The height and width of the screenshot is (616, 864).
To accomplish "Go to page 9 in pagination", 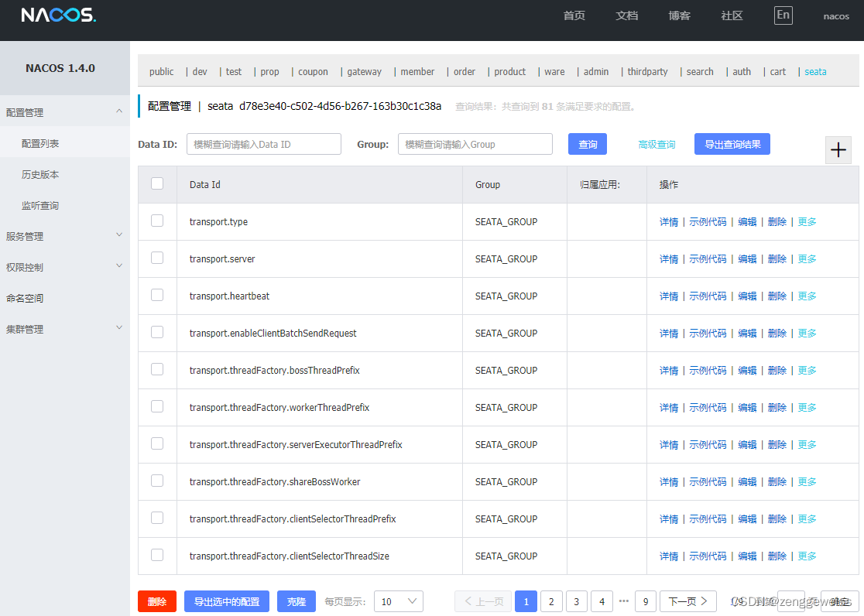I will click(x=646, y=601).
